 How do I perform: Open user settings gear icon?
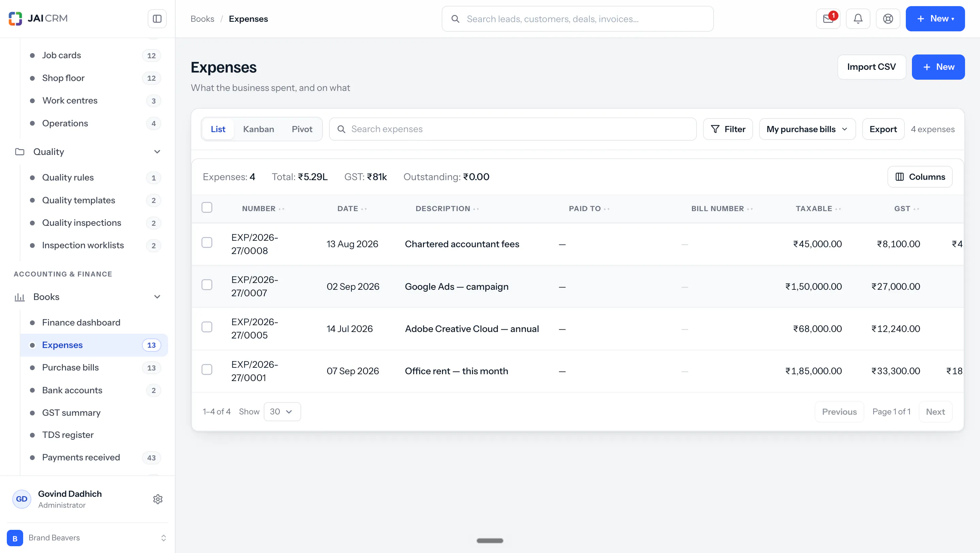(158, 499)
